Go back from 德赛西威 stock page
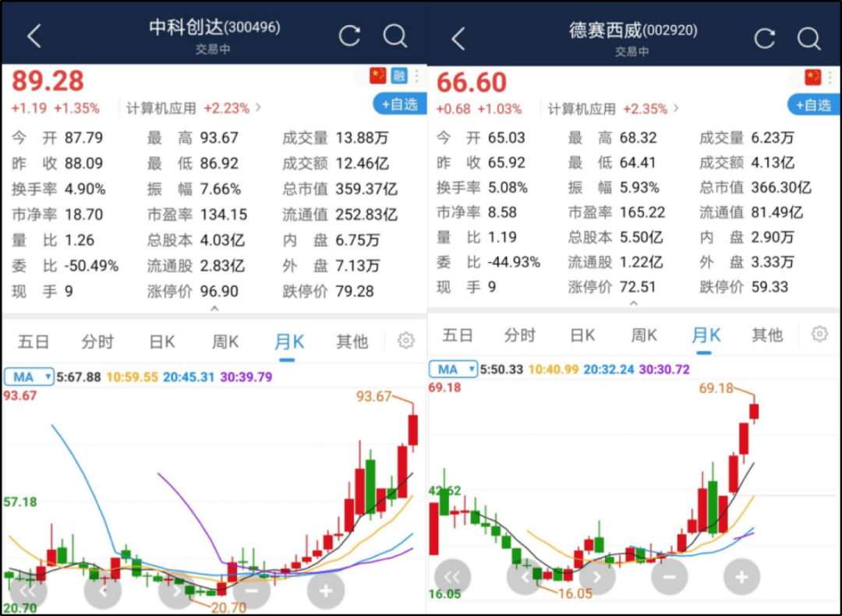 pyautogui.click(x=458, y=39)
